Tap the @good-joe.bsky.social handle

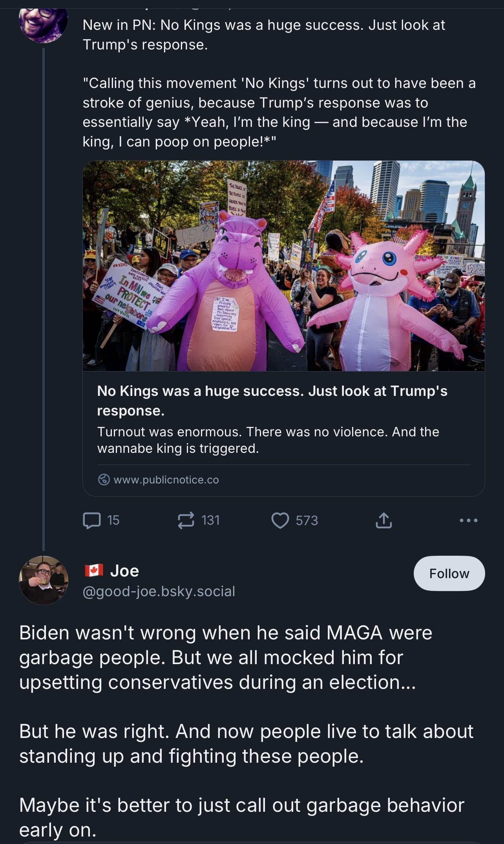(159, 591)
